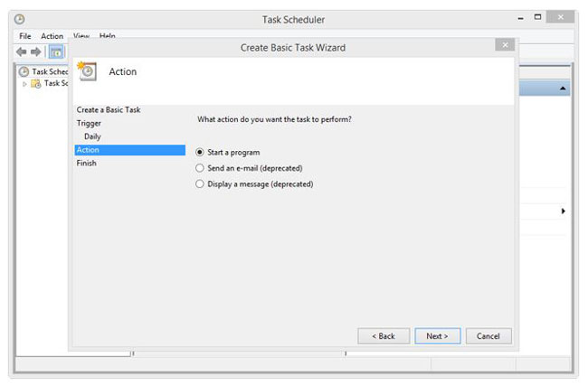588x385 pixels.
Task: Go to the Trigger step in wizard sidebar
Action: pyautogui.click(x=89, y=123)
